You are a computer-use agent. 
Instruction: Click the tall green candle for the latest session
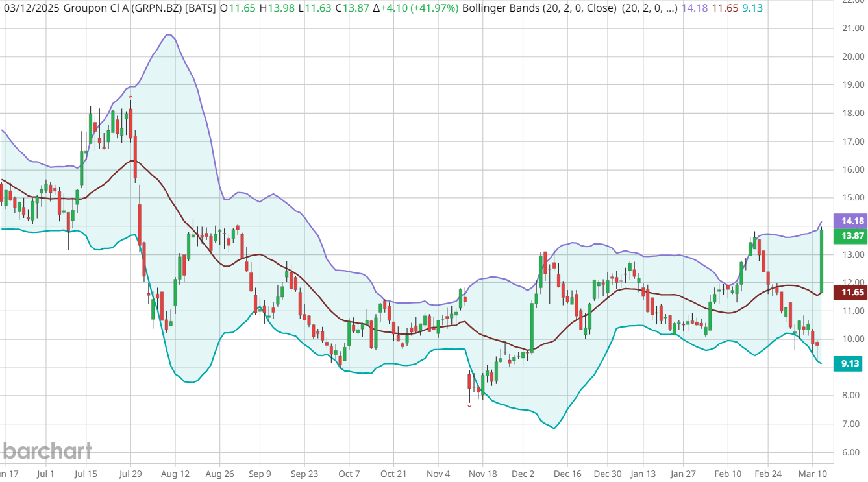[822, 260]
